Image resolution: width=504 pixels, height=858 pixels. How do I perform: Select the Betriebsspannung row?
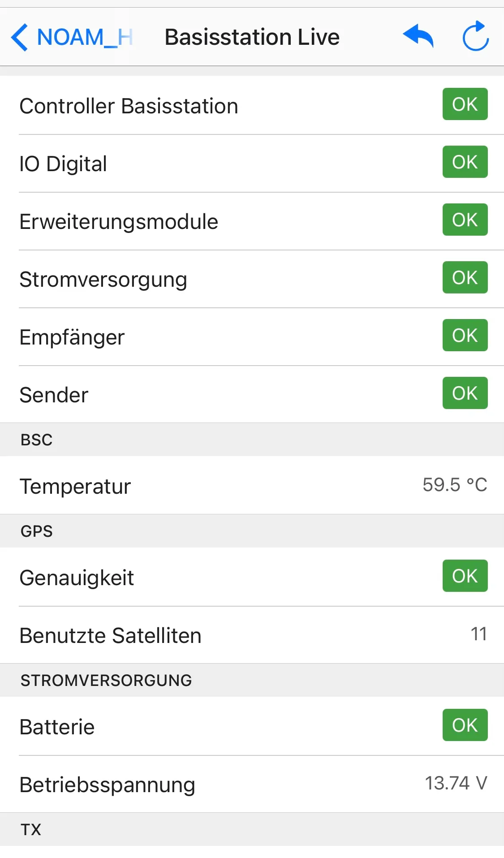click(252, 785)
